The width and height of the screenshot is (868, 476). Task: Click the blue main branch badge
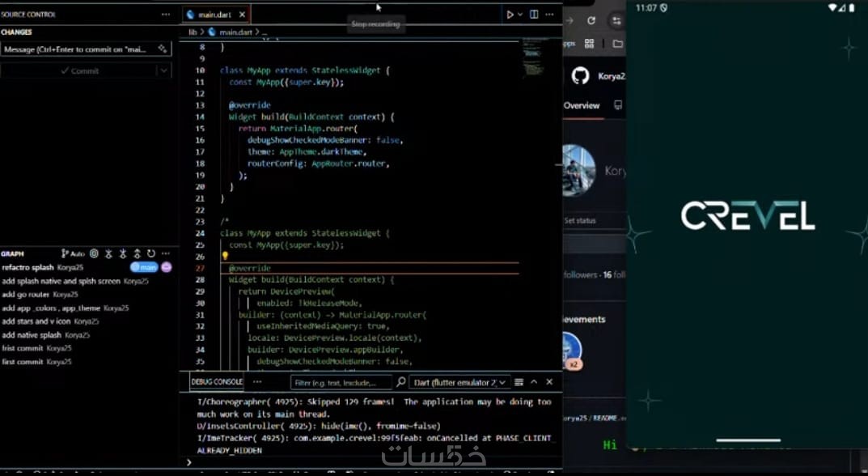pyautogui.click(x=144, y=268)
